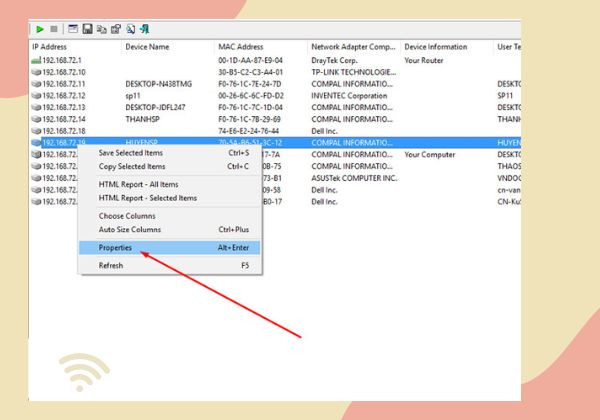Open the advanced options window icon
The image size is (600, 420).
pyautogui.click(x=73, y=29)
